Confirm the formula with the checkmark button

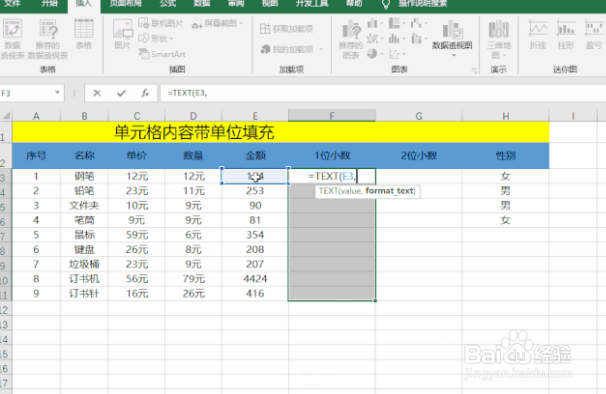point(121,93)
